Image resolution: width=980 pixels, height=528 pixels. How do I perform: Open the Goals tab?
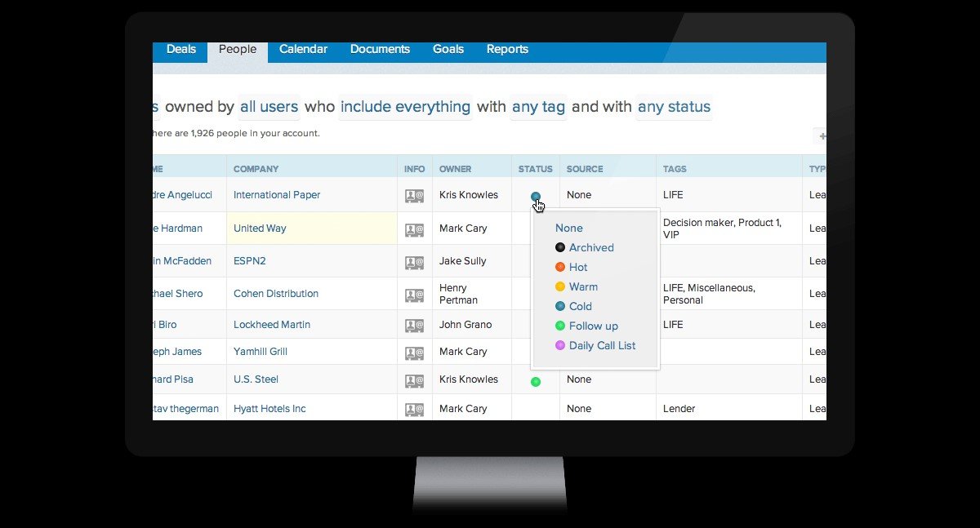tap(448, 49)
